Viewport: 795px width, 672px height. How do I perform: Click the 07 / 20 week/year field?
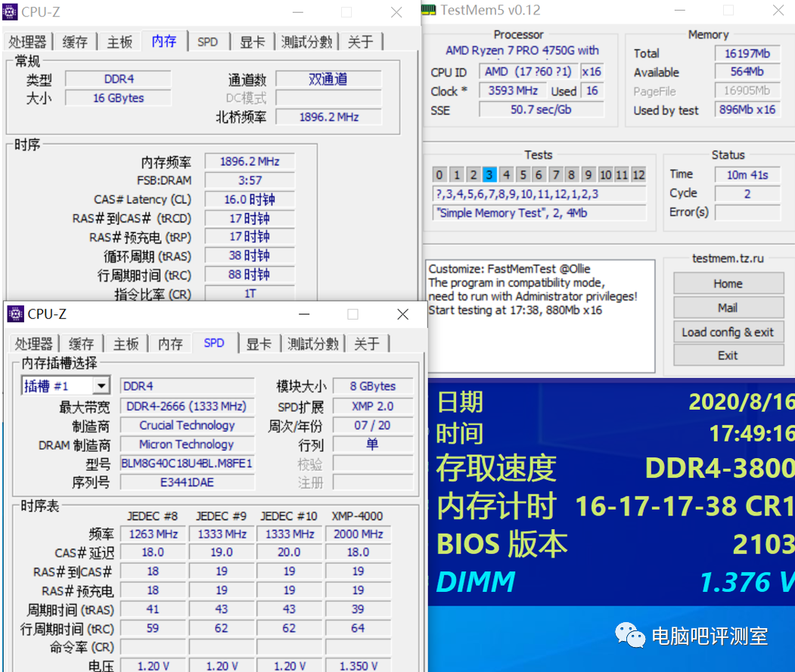click(373, 425)
